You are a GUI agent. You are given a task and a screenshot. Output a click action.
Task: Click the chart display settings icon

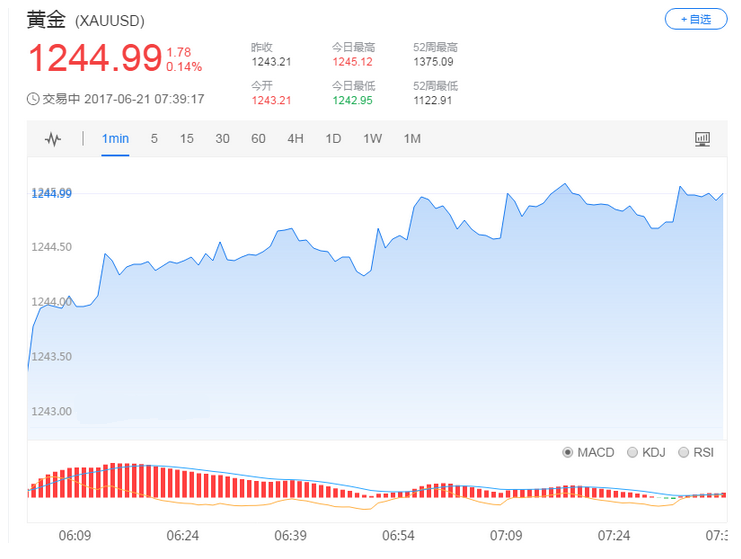702,139
